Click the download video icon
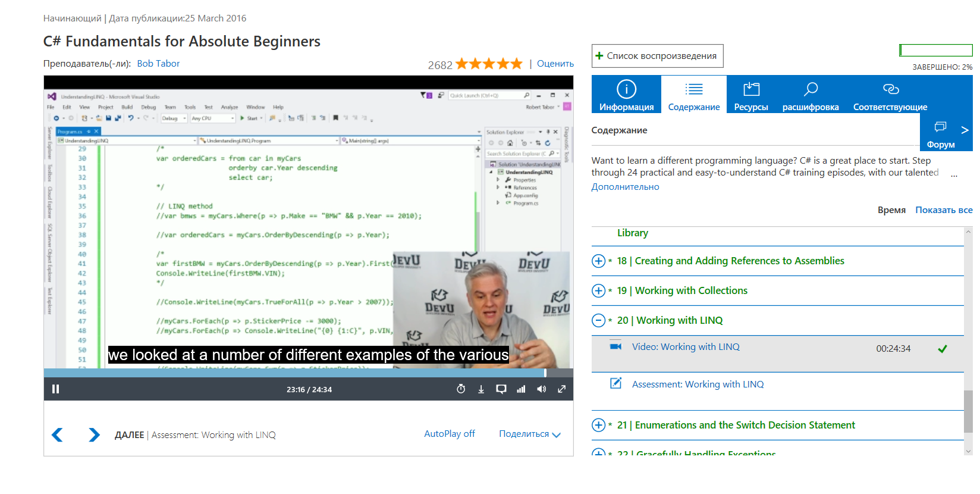 coord(481,389)
